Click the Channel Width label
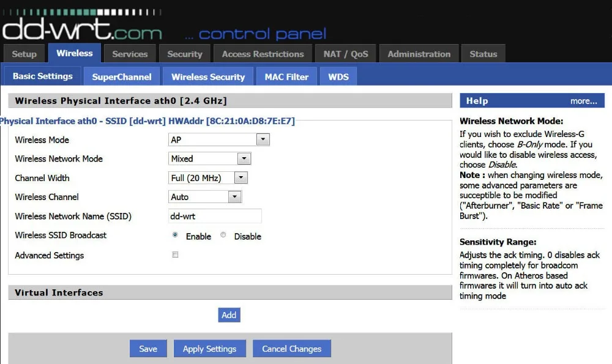 click(x=42, y=178)
